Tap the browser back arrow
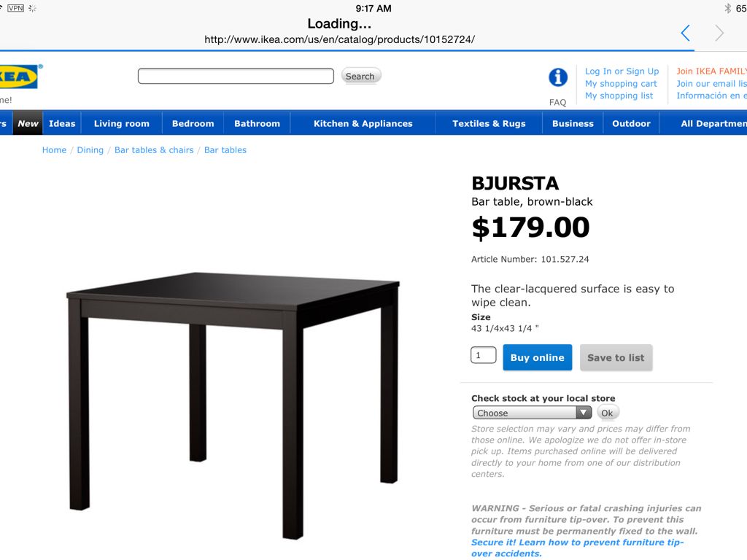 (686, 33)
